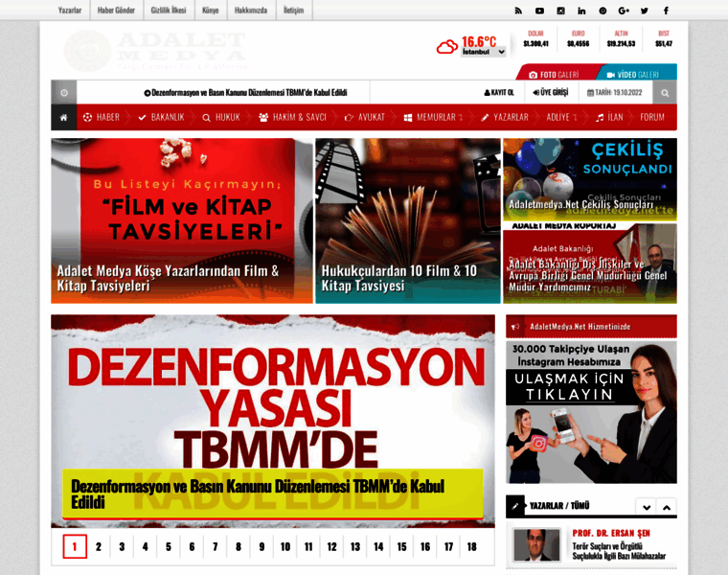Click the search magnifier button
Viewport: 728px width, 575px height.
(x=665, y=92)
